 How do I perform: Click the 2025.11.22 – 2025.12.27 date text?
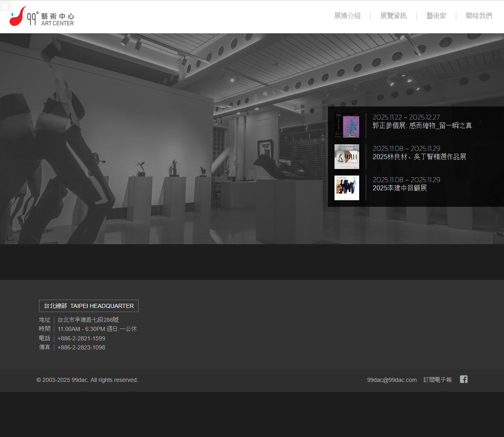pos(406,117)
